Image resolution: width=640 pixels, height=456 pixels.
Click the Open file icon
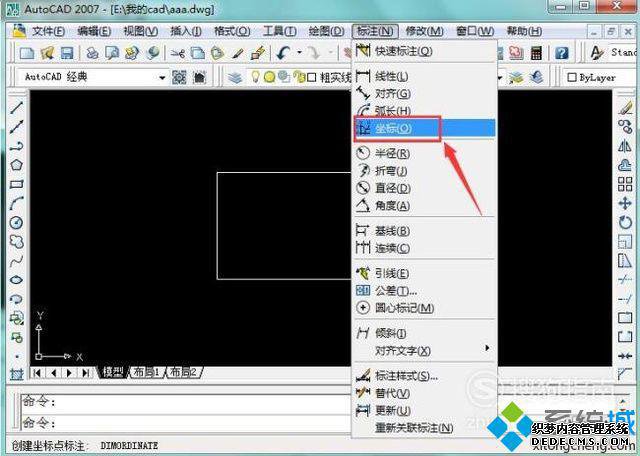pyautogui.click(x=47, y=53)
